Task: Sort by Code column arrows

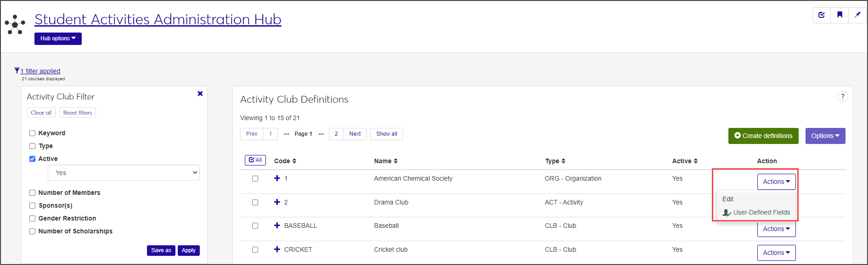Action: pos(294,161)
